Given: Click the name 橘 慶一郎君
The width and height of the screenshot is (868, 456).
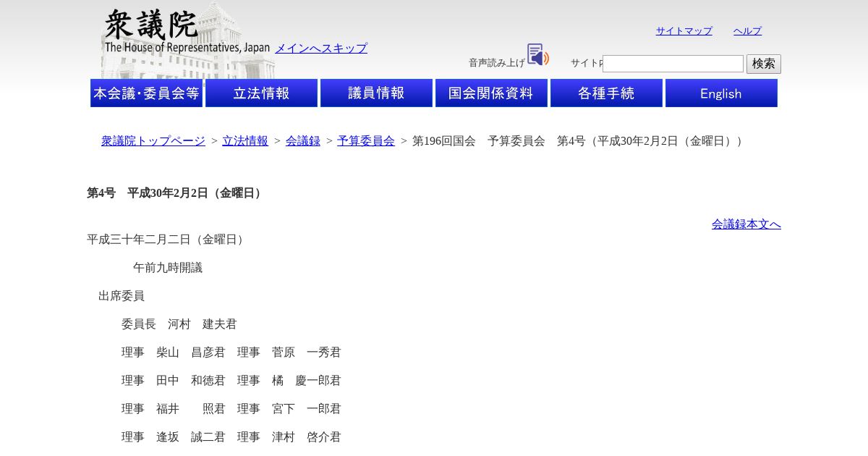Looking at the screenshot, I should (x=307, y=381).
